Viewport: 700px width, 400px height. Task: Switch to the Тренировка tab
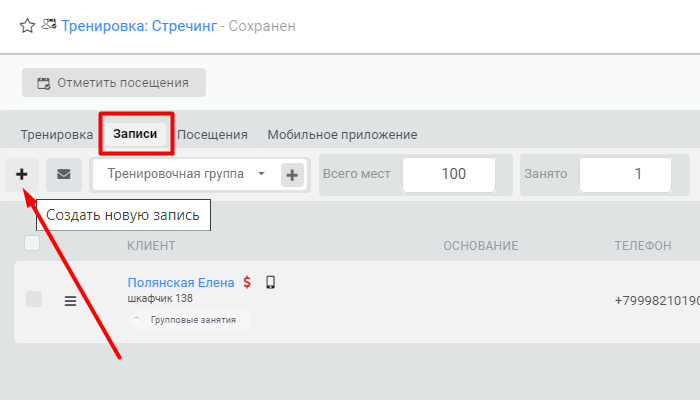click(x=57, y=134)
